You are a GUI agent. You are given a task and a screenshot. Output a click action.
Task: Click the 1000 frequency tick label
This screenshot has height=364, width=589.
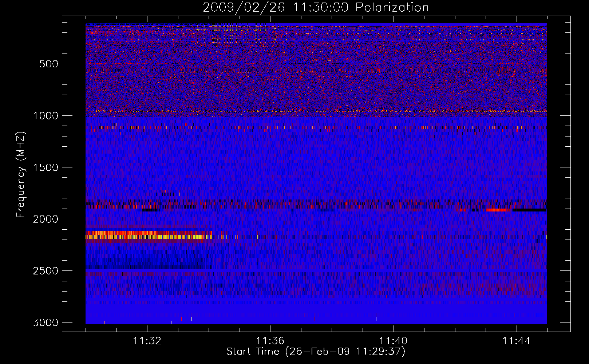[46, 116]
